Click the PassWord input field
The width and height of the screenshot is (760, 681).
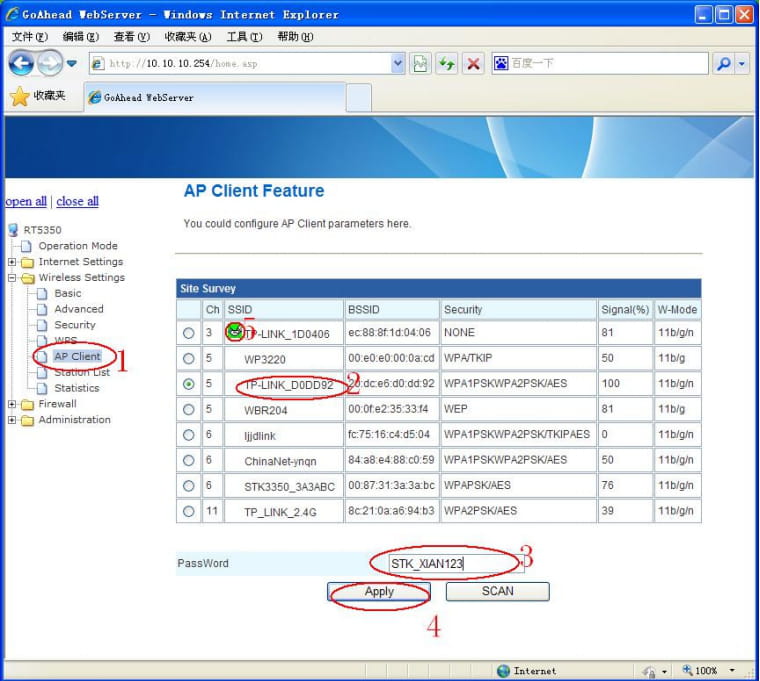coord(456,564)
